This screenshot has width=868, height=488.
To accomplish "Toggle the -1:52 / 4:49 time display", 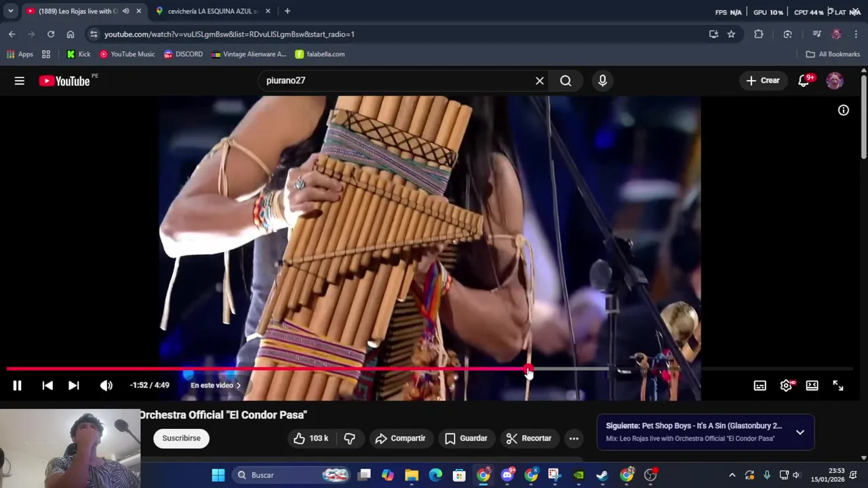I will tap(150, 386).
